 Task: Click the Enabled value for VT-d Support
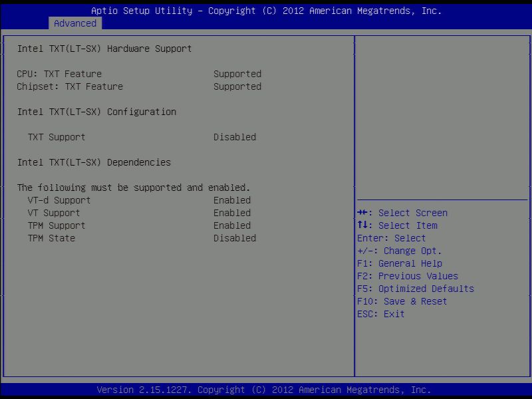pos(232,200)
